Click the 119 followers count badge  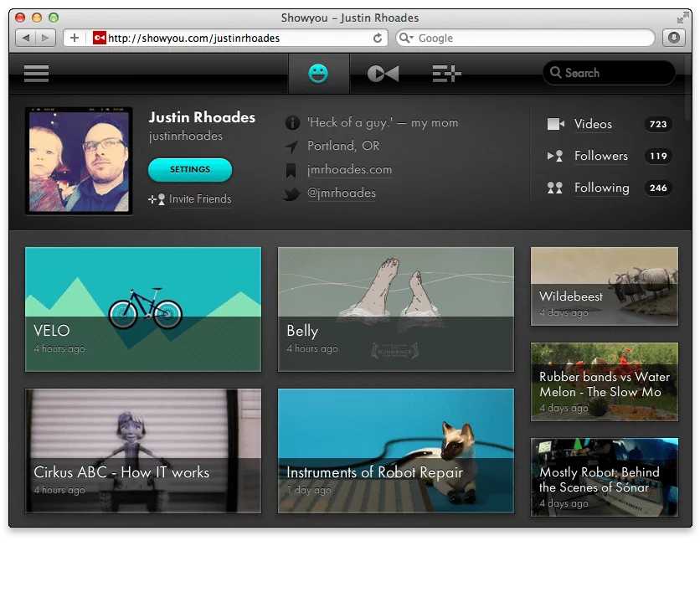658,156
